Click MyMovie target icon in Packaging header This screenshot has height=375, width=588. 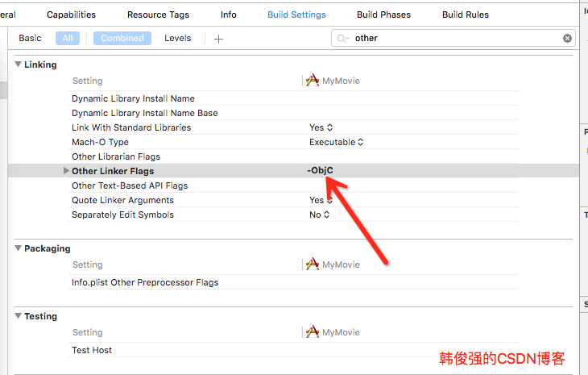pyautogui.click(x=313, y=265)
